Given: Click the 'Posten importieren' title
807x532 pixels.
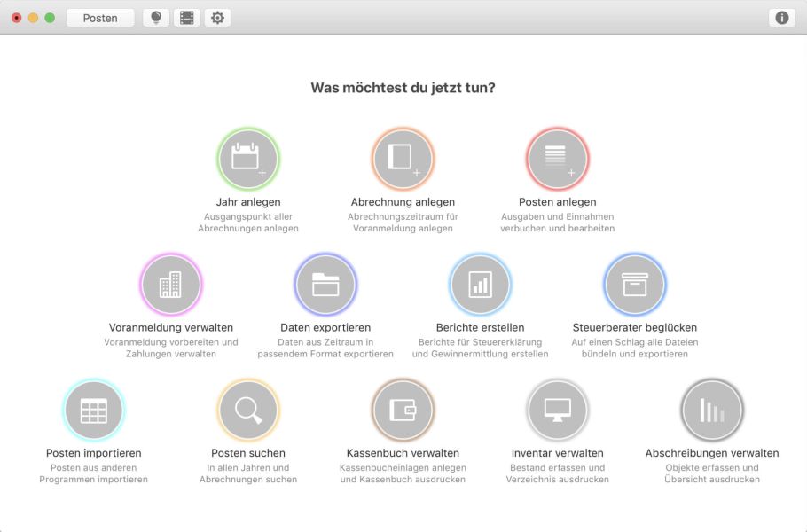Looking at the screenshot, I should click(x=94, y=453).
